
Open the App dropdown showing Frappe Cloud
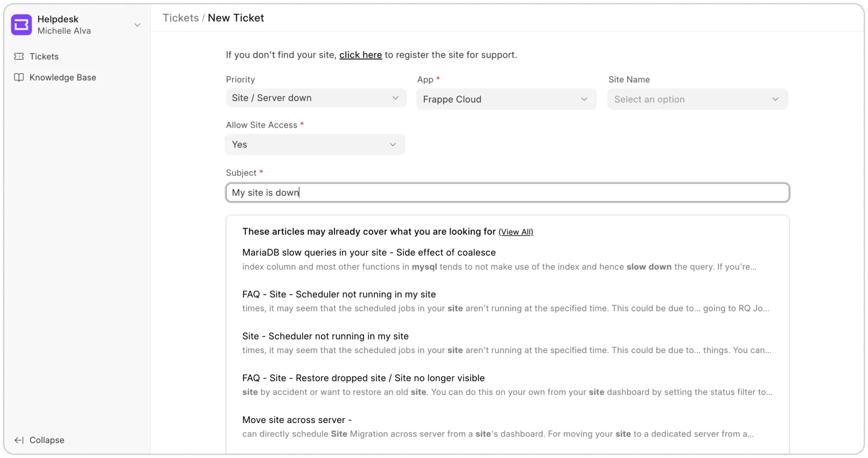(x=506, y=99)
